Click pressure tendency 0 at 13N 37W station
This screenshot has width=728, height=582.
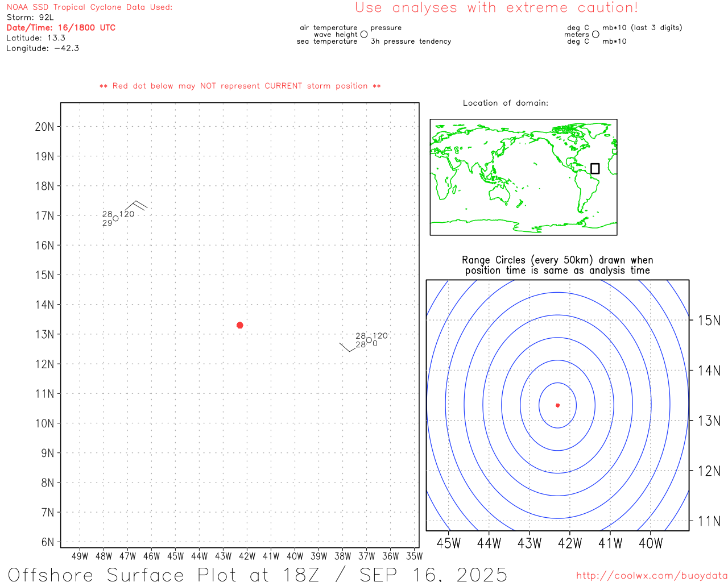pos(375,344)
